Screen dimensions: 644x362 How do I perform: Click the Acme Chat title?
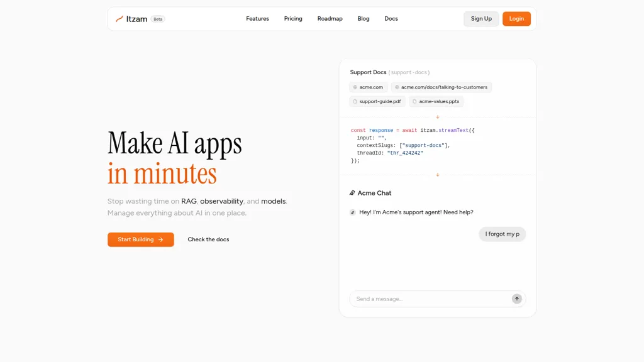tap(374, 193)
